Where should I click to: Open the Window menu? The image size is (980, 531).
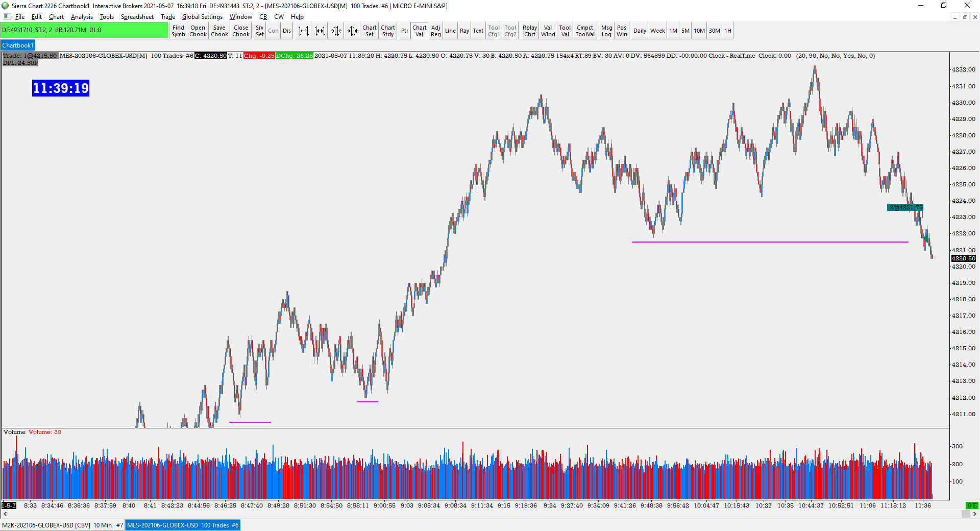(x=241, y=17)
